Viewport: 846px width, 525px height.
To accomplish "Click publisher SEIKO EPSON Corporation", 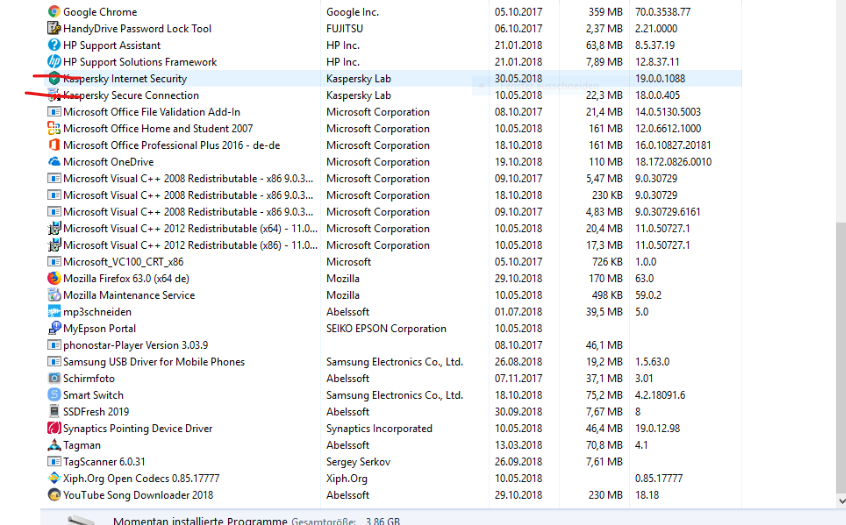I will point(386,328).
